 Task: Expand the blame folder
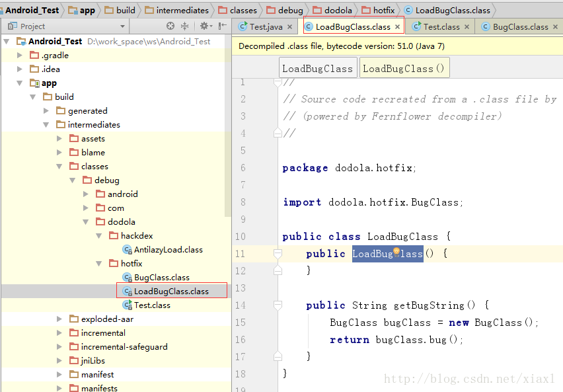point(59,152)
